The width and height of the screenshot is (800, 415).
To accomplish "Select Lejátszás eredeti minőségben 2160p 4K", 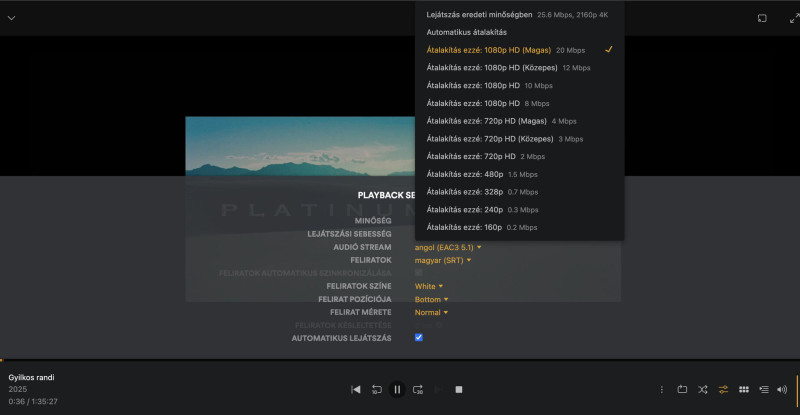I will coord(519,15).
